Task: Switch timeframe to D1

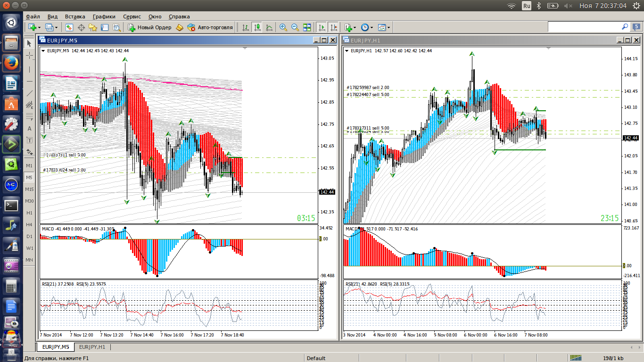Action: coord(29,237)
